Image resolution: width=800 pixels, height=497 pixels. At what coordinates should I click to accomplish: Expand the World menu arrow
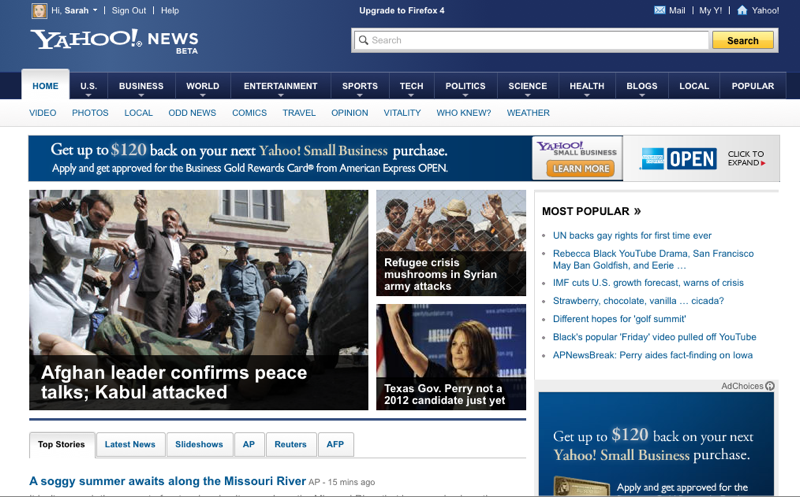coord(203,95)
